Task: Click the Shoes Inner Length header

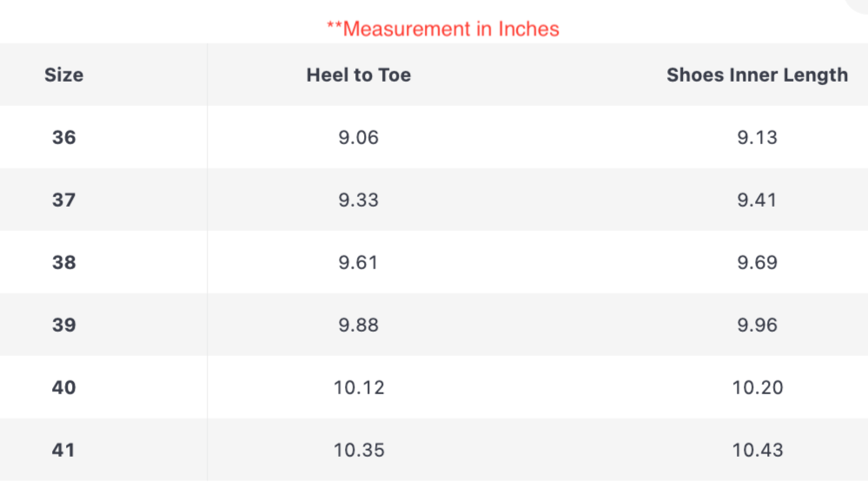Action: pyautogui.click(x=757, y=75)
